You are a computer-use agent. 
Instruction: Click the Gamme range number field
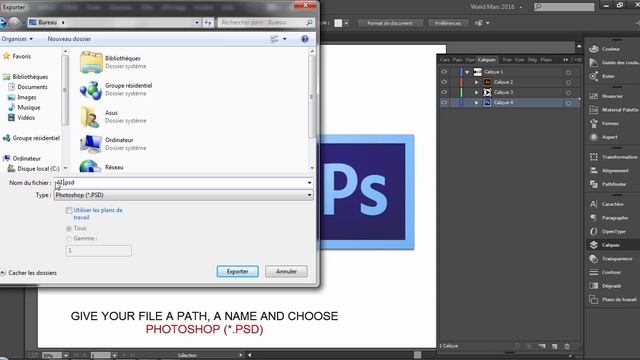click(x=99, y=251)
